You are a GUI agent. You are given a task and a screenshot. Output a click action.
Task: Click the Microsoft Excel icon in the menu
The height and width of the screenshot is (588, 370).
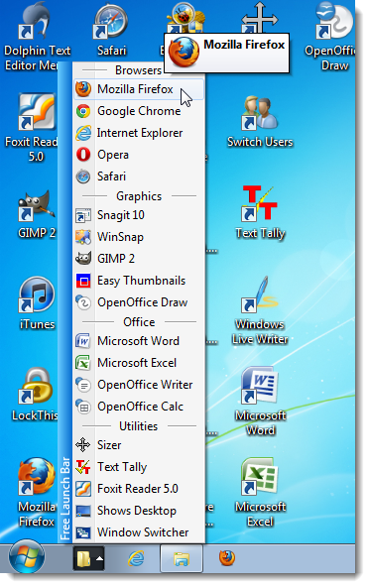coord(83,363)
